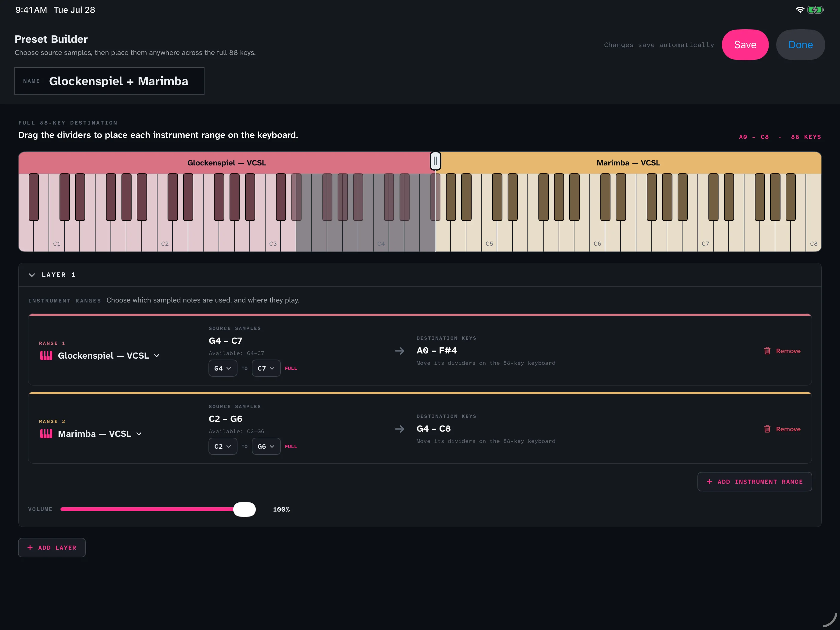This screenshot has height=630, width=840.
Task: Click the source samples heading C2 – G6
Action: (x=225, y=419)
